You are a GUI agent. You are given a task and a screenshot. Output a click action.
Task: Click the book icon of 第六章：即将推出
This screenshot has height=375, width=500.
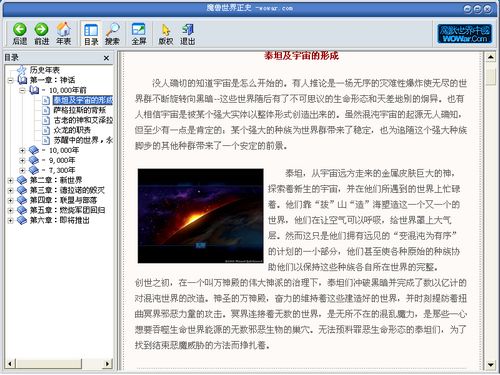pyautogui.click(x=22, y=220)
